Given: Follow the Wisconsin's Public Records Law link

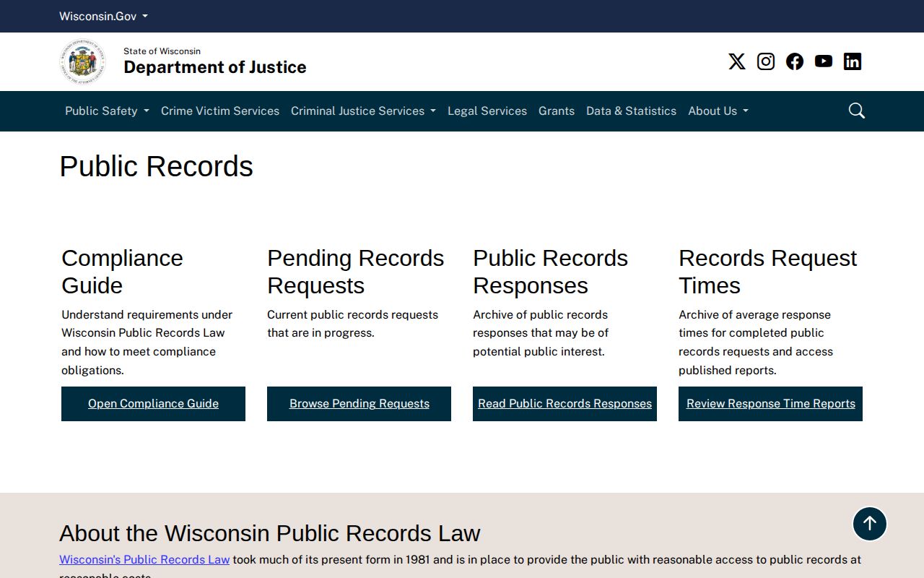Looking at the screenshot, I should tap(144, 559).
